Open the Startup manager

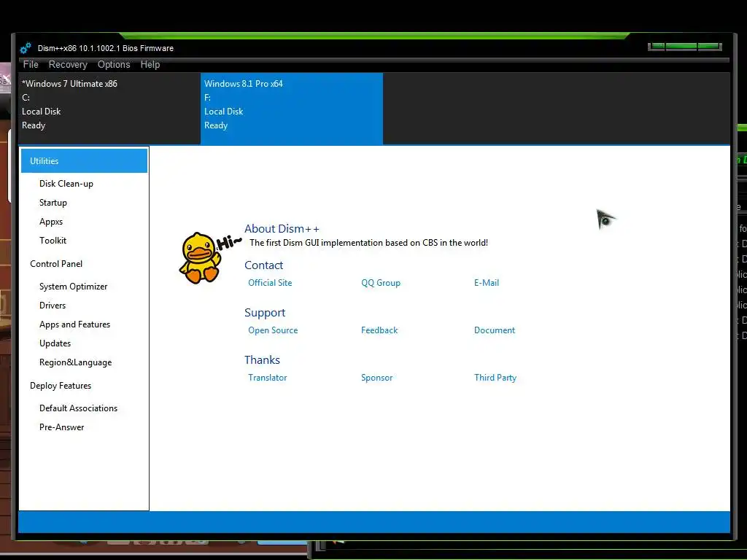pyautogui.click(x=53, y=203)
